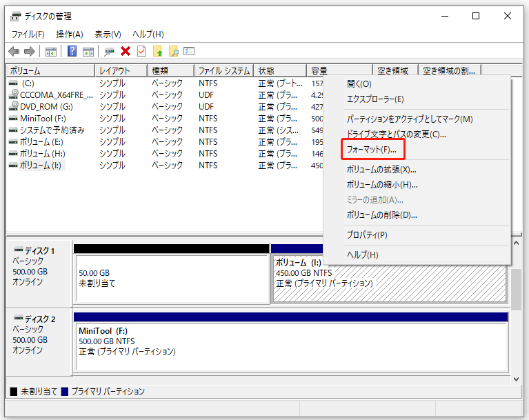Viewport: 529px width, 420px height.
Task: Click the black 未割り当て legend swatch
Action: point(14,391)
